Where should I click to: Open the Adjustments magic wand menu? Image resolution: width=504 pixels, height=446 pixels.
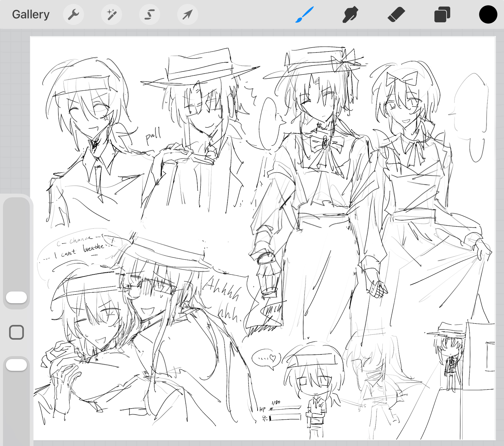[x=112, y=14]
